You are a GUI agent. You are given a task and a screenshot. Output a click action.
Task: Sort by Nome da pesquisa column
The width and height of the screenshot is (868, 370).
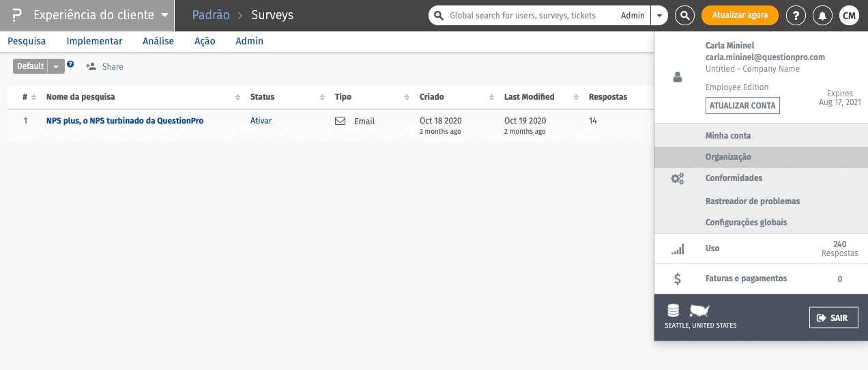pos(143,97)
